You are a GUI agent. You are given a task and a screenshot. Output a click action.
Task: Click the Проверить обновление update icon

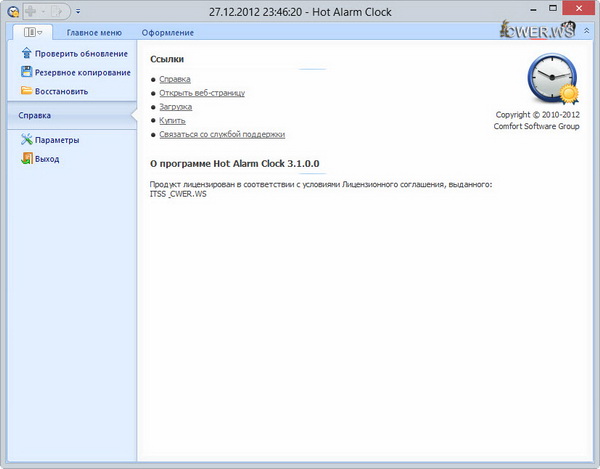[26, 53]
